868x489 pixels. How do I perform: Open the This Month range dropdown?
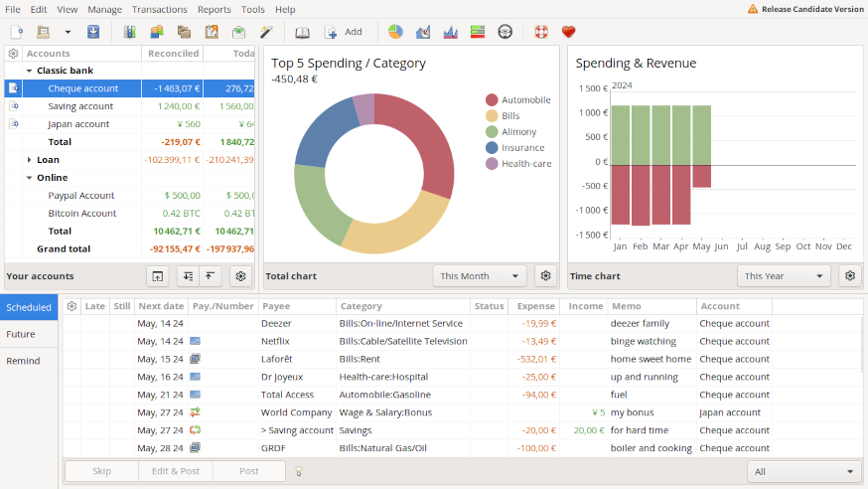pos(480,276)
